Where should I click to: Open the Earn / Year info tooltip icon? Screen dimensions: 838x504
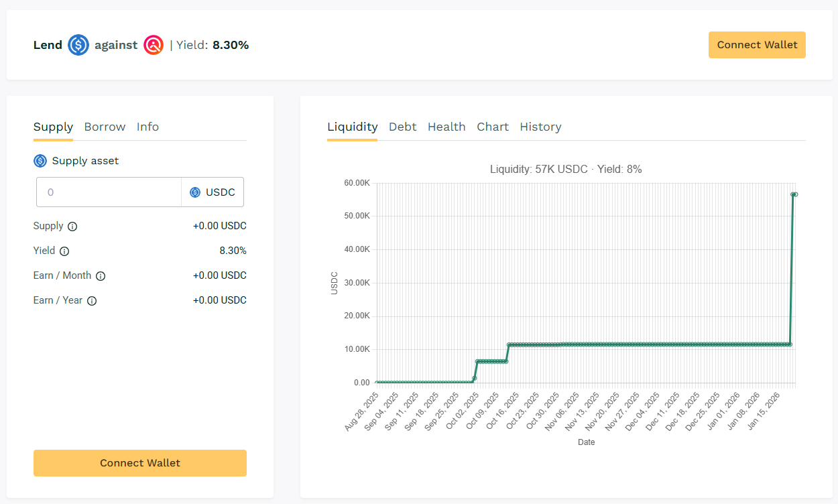click(92, 301)
